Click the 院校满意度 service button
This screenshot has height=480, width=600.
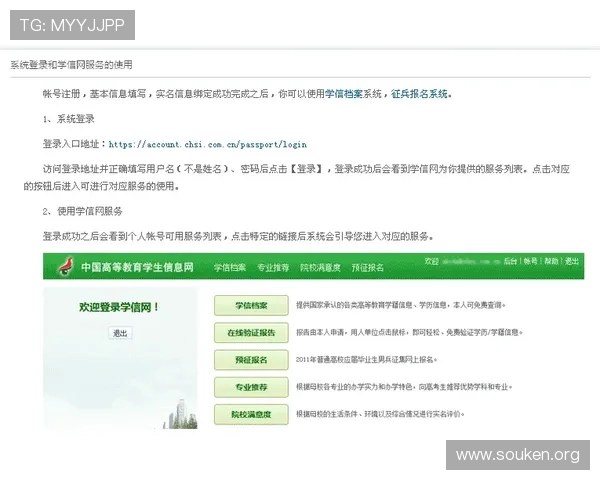251,415
